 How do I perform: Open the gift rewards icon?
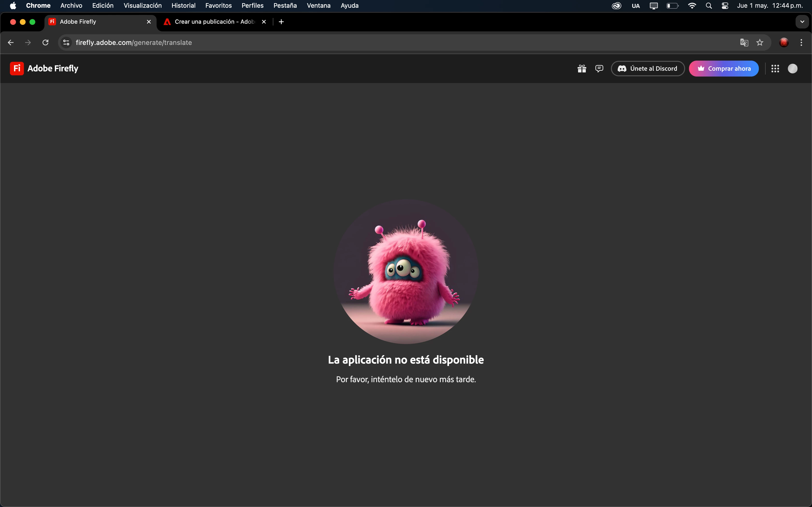[x=582, y=69]
